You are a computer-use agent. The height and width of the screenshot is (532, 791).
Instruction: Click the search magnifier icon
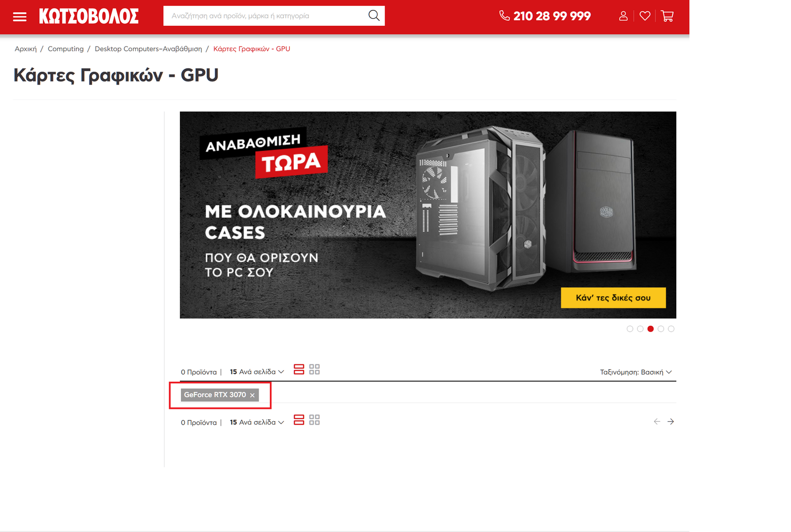click(374, 16)
